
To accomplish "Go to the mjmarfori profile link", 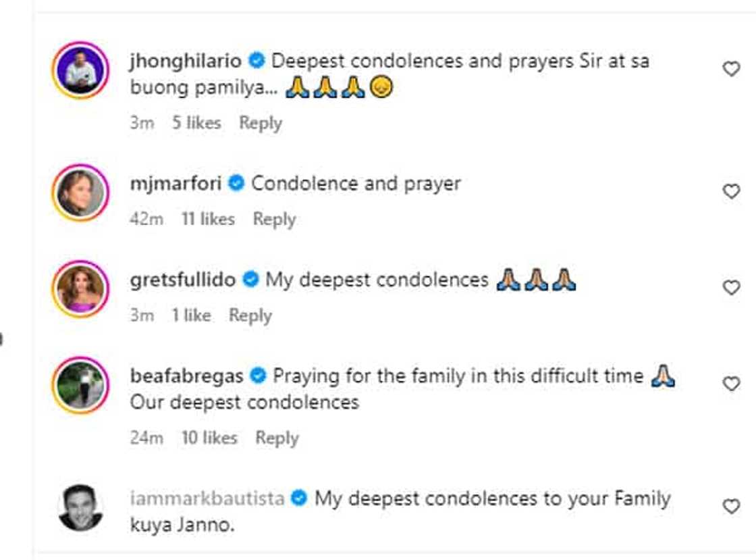I will [175, 183].
